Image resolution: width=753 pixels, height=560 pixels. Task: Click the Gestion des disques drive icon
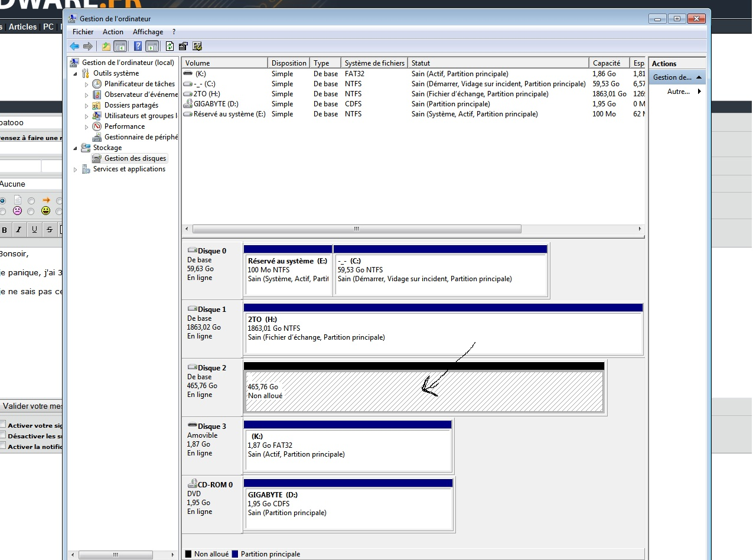click(x=97, y=158)
